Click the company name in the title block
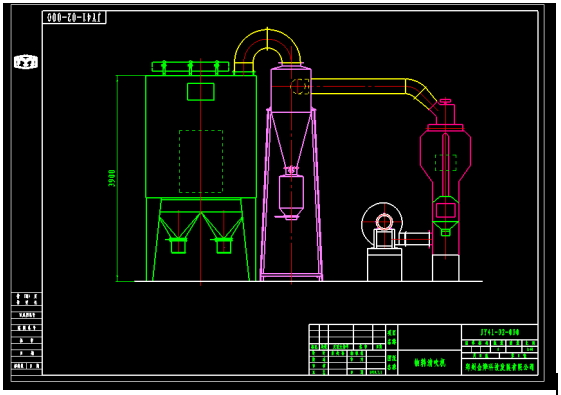Viewport: 561px width, 395px height. pos(500,367)
